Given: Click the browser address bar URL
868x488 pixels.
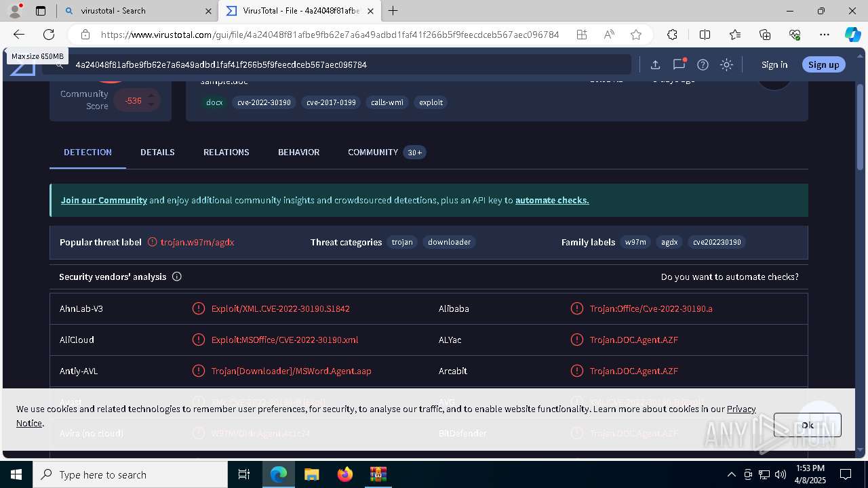Looking at the screenshot, I should coord(330,35).
